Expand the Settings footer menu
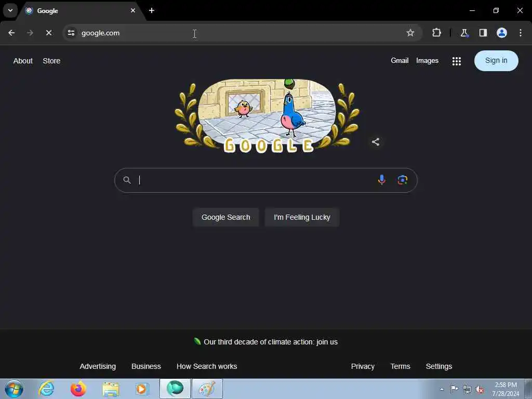532x399 pixels. point(438,366)
